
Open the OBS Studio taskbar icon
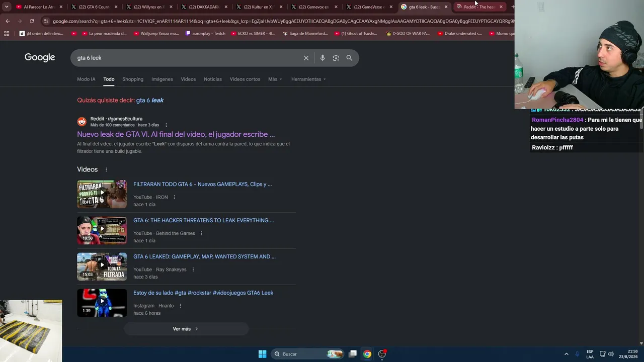[382, 354]
